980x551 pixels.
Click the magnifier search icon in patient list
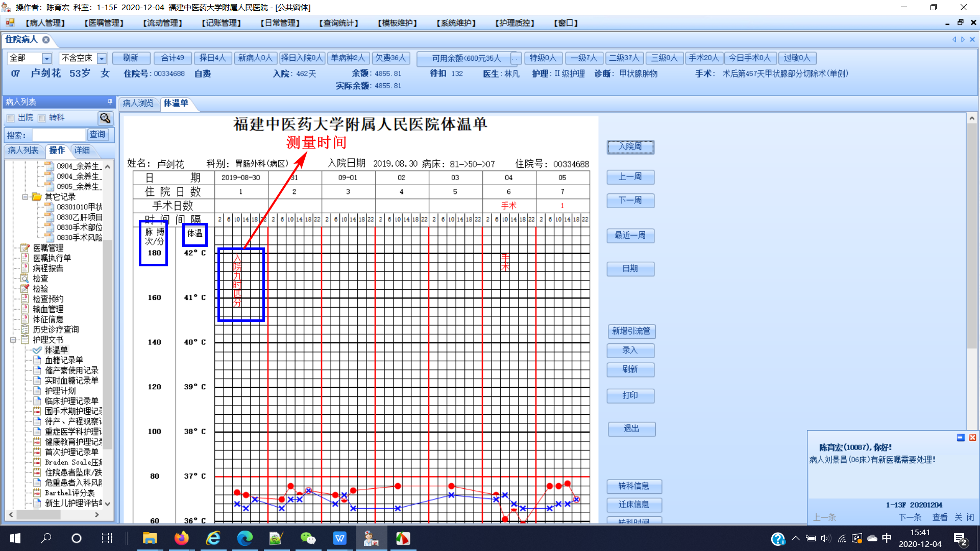point(105,118)
